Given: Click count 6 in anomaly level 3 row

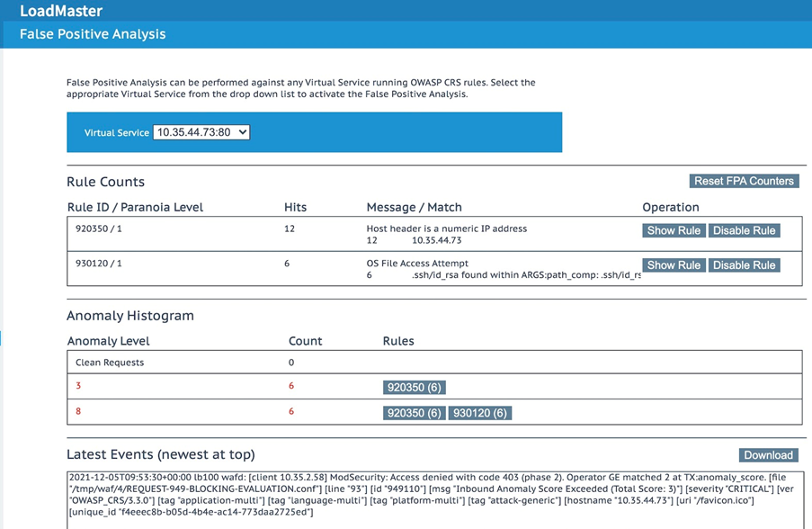Looking at the screenshot, I should [x=291, y=385].
